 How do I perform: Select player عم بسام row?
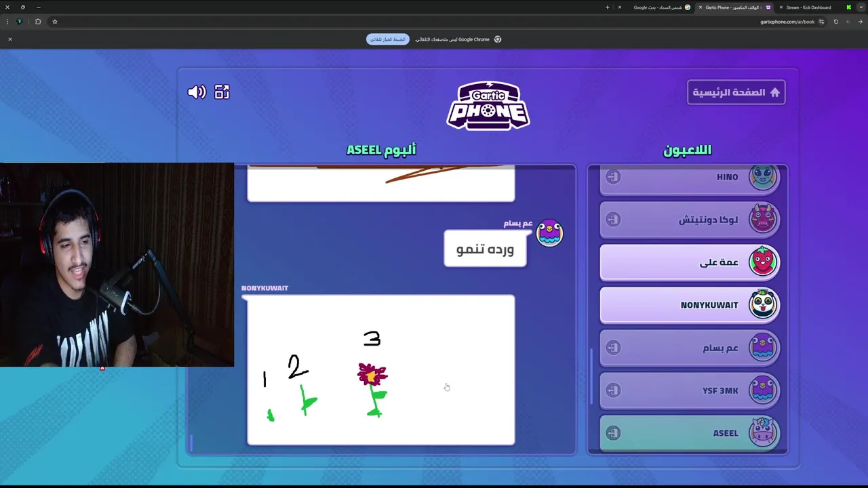690,348
